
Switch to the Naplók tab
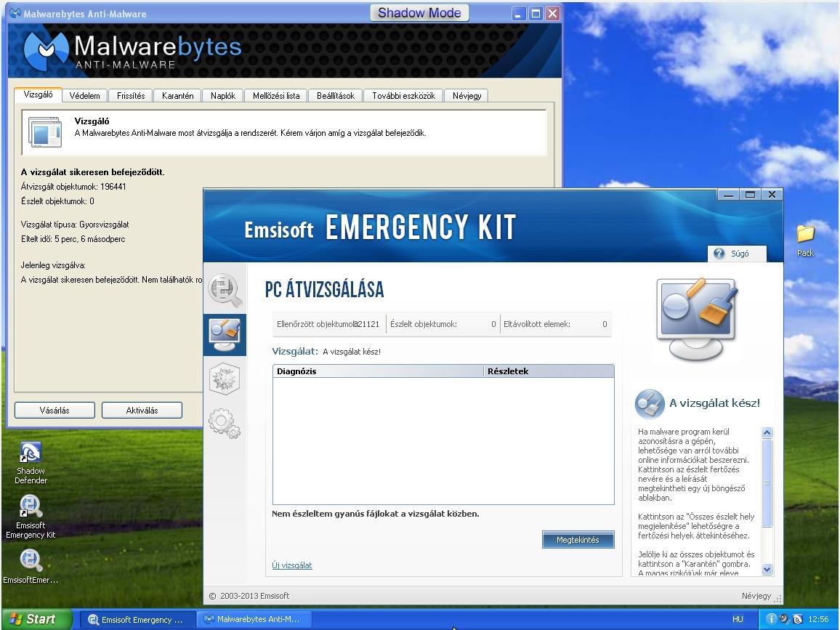pyautogui.click(x=223, y=95)
